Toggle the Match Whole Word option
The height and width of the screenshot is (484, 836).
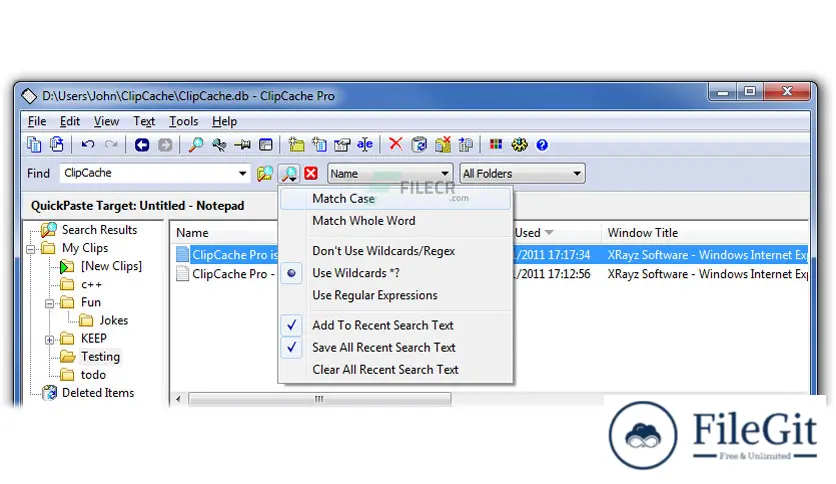click(395, 221)
